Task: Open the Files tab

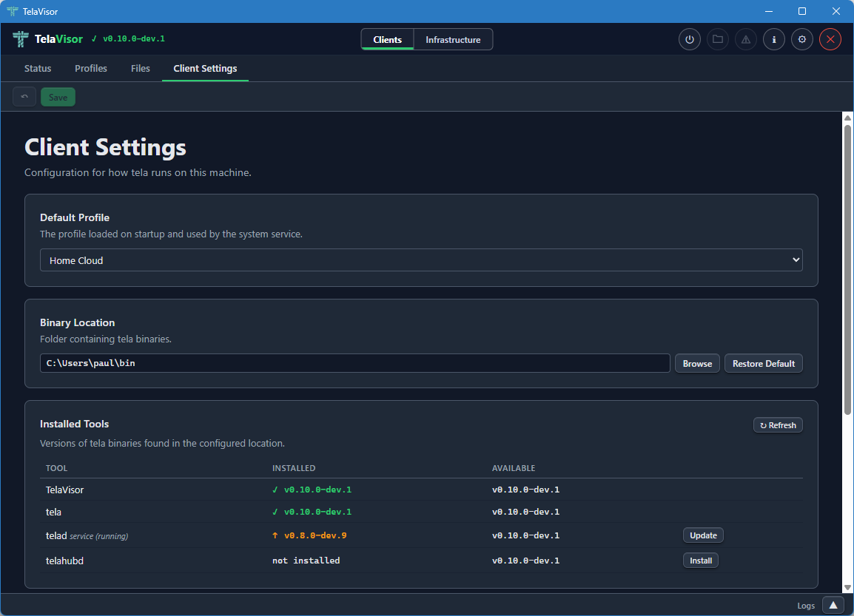Action: click(x=140, y=68)
